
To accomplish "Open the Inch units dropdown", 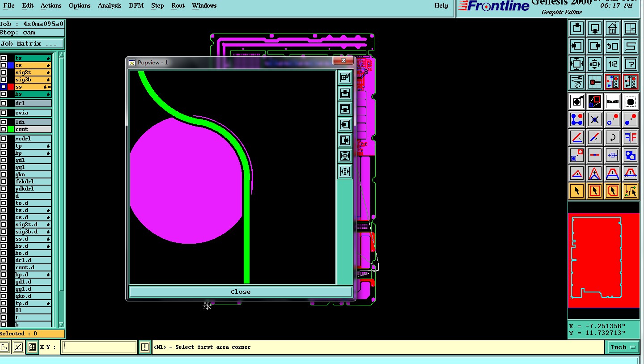I will tap(623, 347).
